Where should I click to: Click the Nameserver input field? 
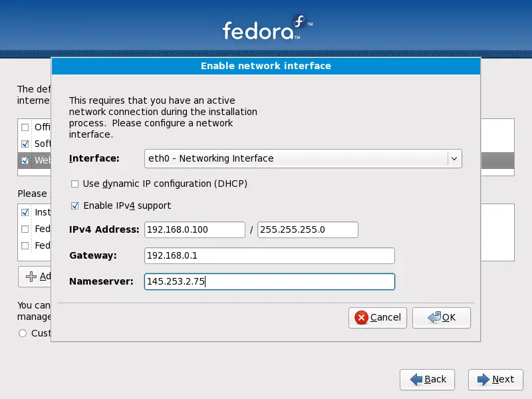pyautogui.click(x=269, y=281)
